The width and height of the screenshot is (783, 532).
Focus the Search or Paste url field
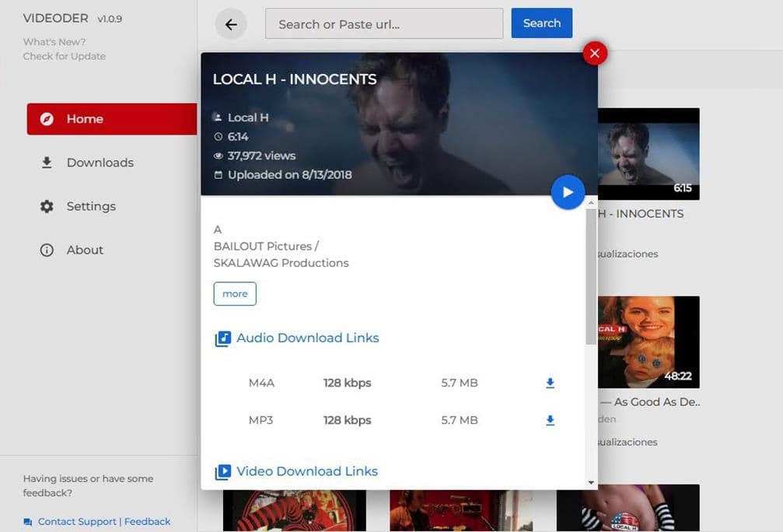pyautogui.click(x=384, y=23)
